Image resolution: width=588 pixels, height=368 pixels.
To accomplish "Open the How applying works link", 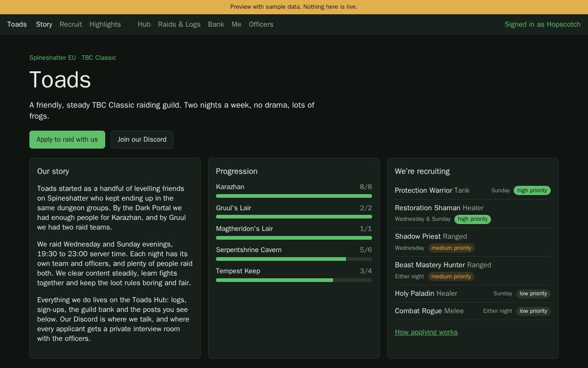I will pos(426,332).
